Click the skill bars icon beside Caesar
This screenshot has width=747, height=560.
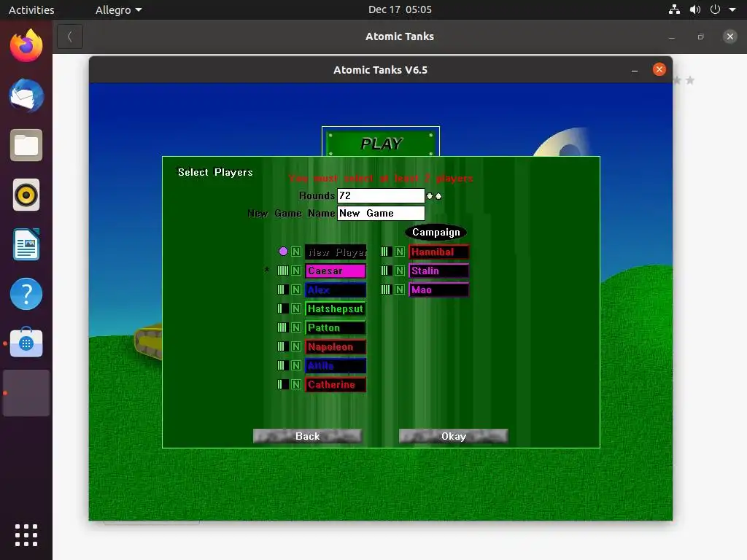[283, 271]
